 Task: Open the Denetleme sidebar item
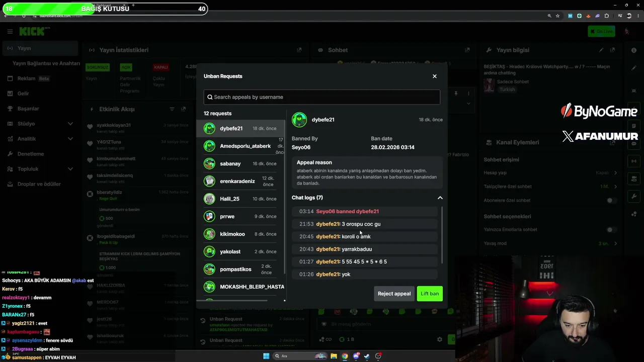click(40, 154)
